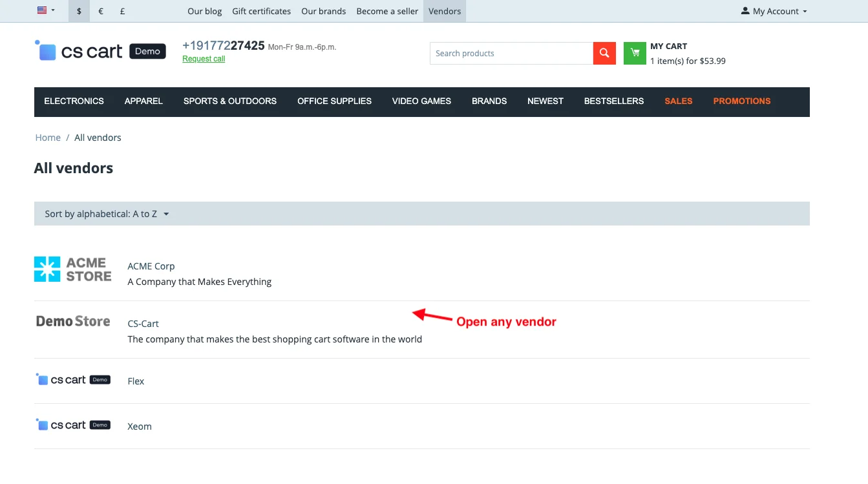Expand the My Account dropdown

coord(774,11)
